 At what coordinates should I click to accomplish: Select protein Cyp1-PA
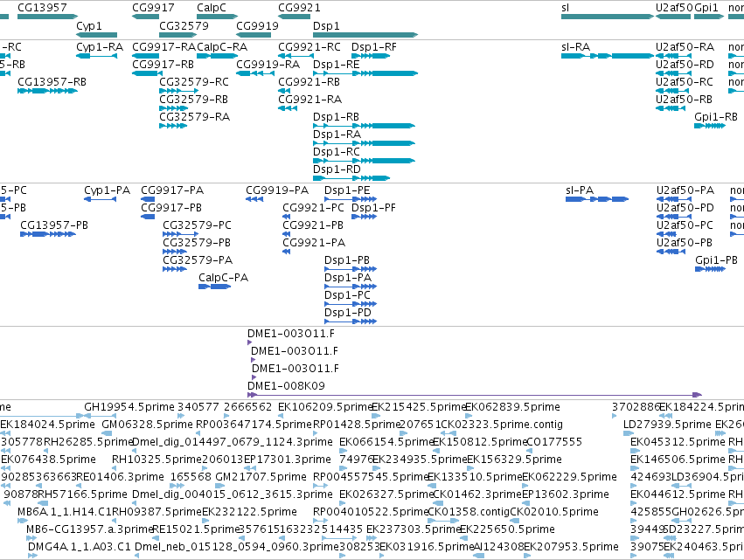pyautogui.click(x=101, y=199)
